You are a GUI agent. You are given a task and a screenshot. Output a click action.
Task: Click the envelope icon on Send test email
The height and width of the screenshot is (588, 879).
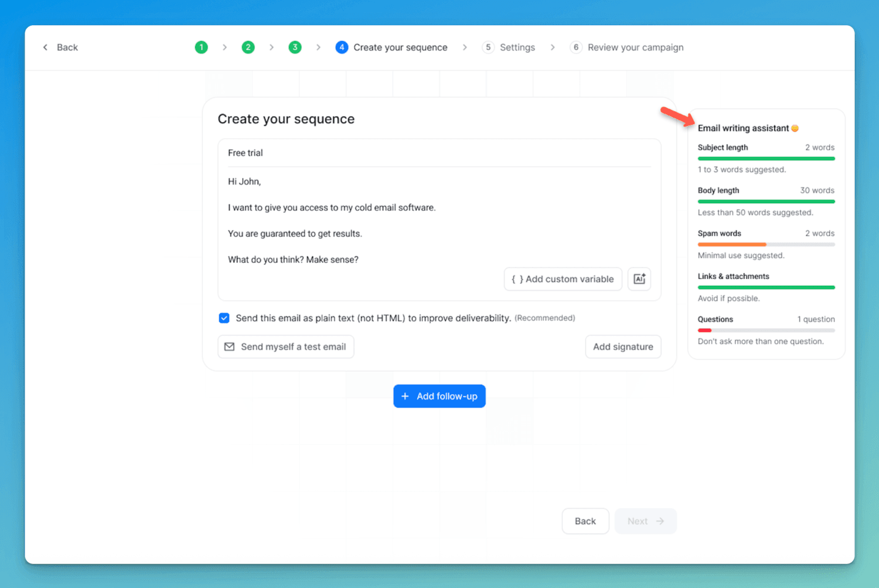(x=230, y=347)
